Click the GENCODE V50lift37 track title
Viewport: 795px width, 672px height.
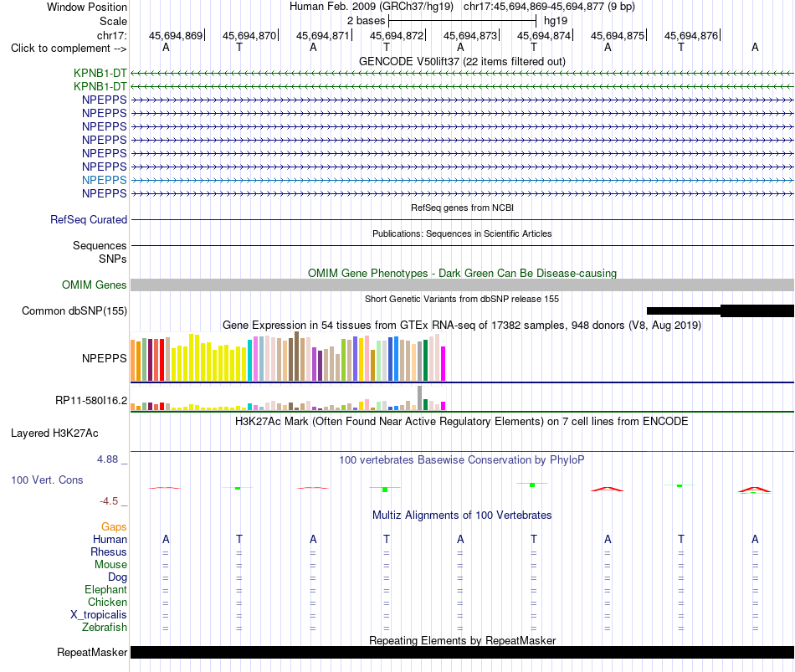point(462,61)
